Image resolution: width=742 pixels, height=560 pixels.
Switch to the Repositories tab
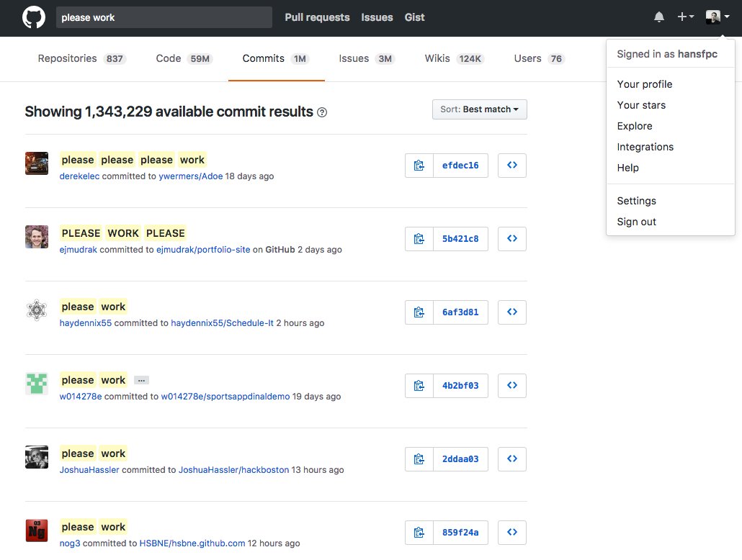(x=82, y=58)
